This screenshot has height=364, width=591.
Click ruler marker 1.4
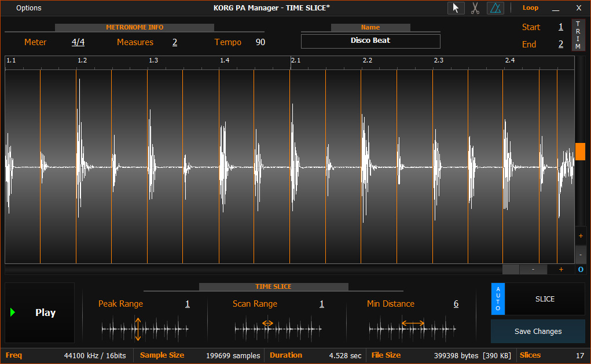[225, 60]
